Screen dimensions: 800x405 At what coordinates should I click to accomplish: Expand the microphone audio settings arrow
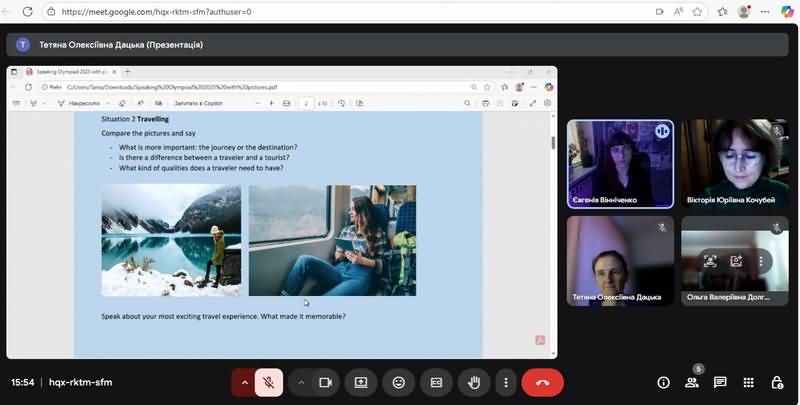[x=244, y=382]
